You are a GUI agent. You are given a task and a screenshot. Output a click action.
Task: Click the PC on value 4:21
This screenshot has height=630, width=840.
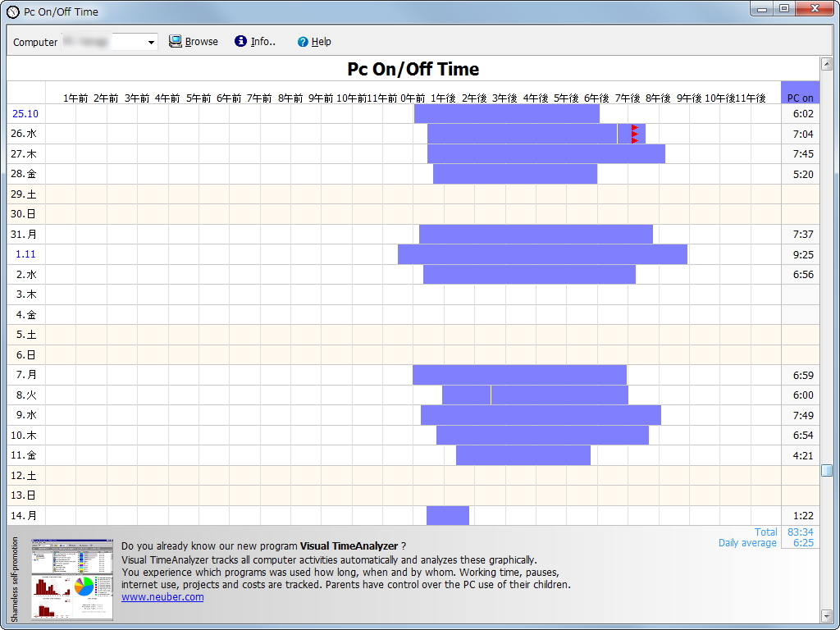(803, 455)
